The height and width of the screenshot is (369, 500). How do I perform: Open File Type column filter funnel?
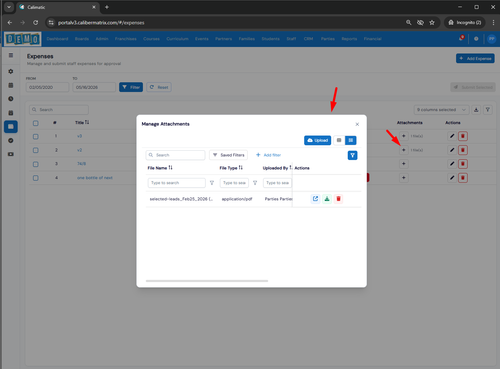point(255,183)
